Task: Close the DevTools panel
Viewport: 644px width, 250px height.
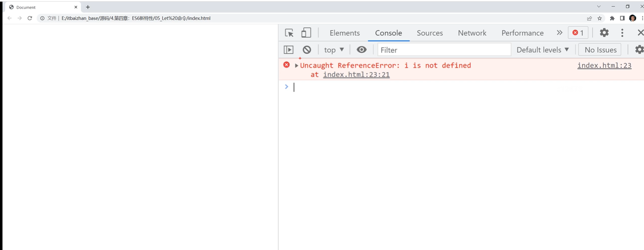Action: click(x=640, y=33)
